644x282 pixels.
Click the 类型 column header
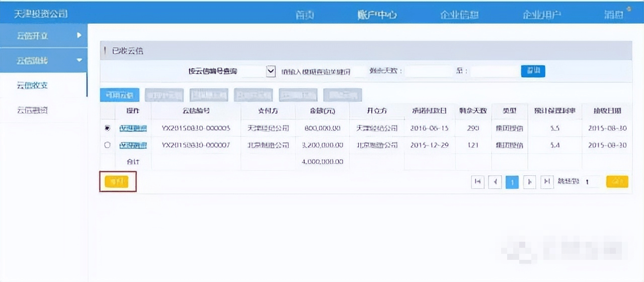[509, 110]
